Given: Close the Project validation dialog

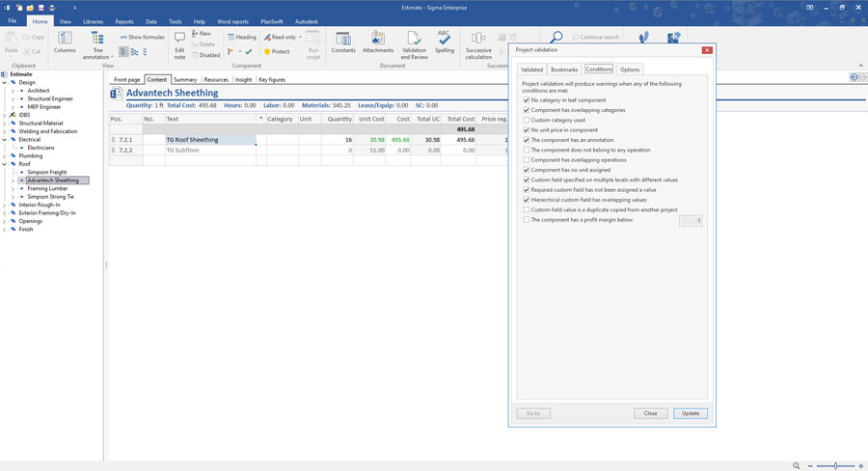Looking at the screenshot, I should (707, 50).
